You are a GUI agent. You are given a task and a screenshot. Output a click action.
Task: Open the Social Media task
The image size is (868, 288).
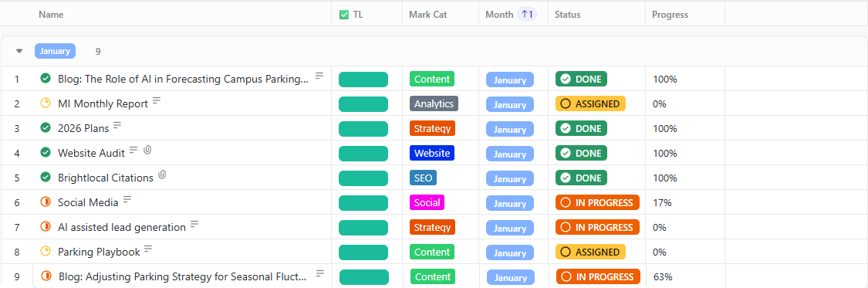click(x=88, y=203)
